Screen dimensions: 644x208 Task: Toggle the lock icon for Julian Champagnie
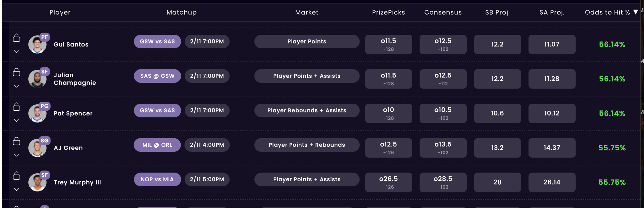tap(17, 72)
